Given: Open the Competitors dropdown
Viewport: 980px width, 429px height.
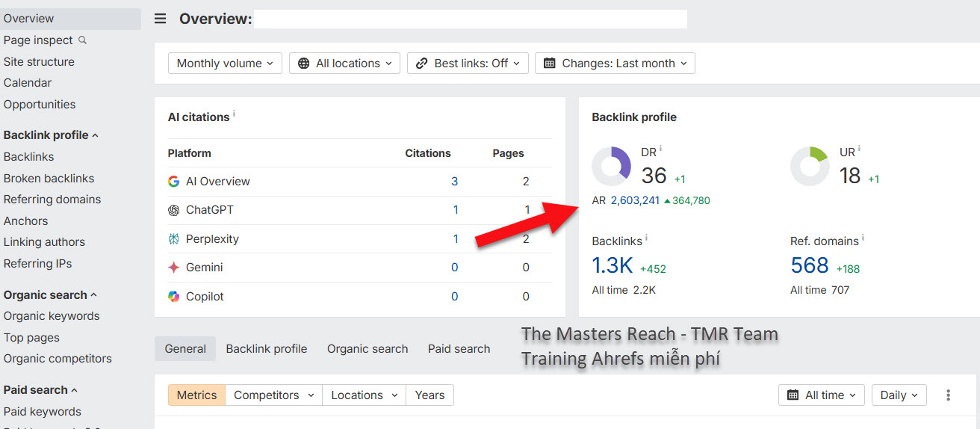Looking at the screenshot, I should [x=273, y=395].
